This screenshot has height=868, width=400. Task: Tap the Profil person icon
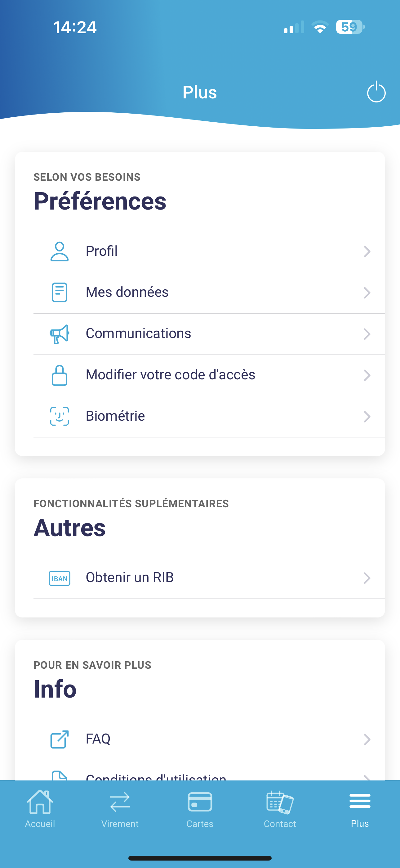[x=59, y=251]
